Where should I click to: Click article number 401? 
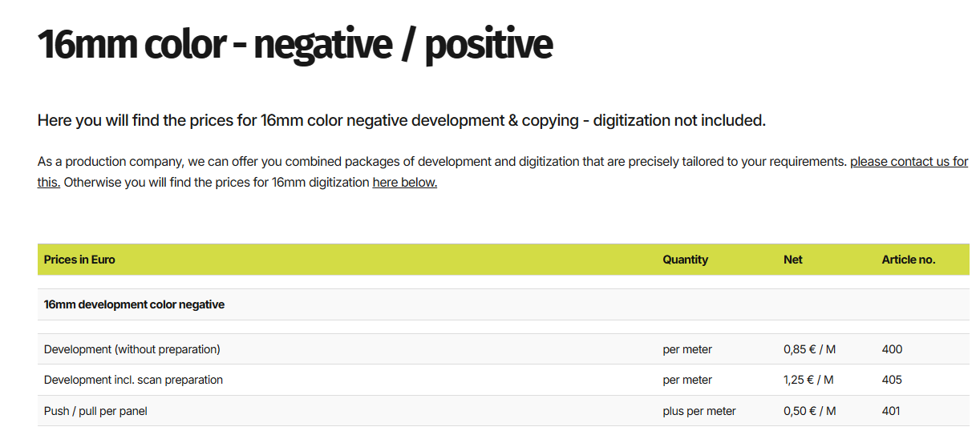890,411
